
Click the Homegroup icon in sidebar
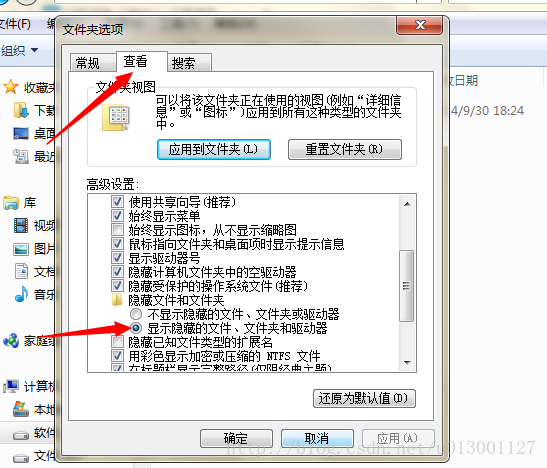pos(11,340)
